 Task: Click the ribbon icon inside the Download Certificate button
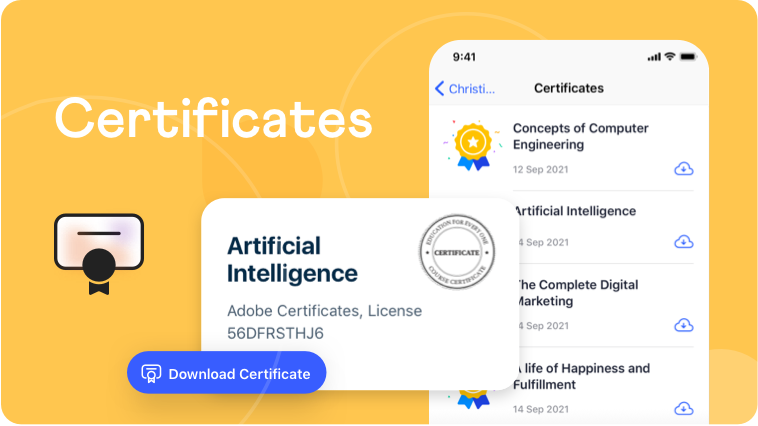151,374
